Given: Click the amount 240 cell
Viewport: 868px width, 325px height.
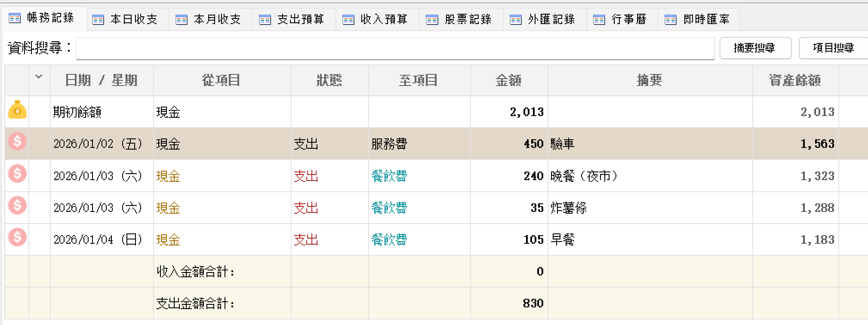Looking at the screenshot, I should [x=509, y=176].
